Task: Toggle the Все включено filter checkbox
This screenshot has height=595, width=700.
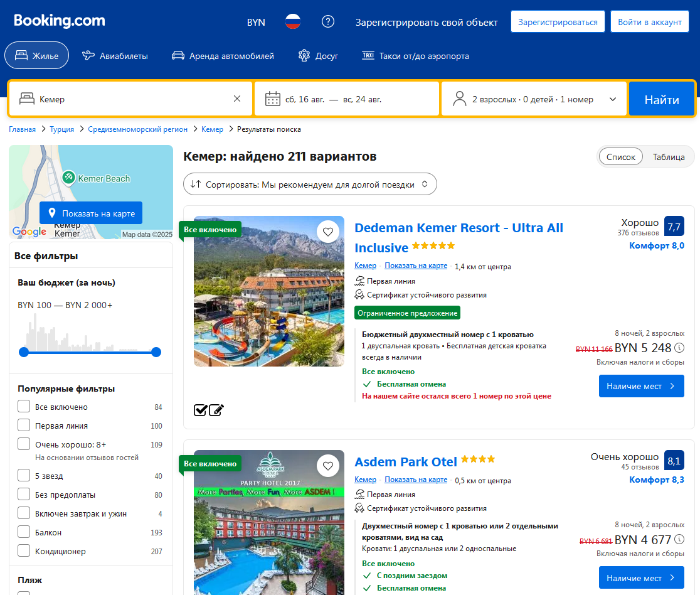Action: [x=24, y=406]
